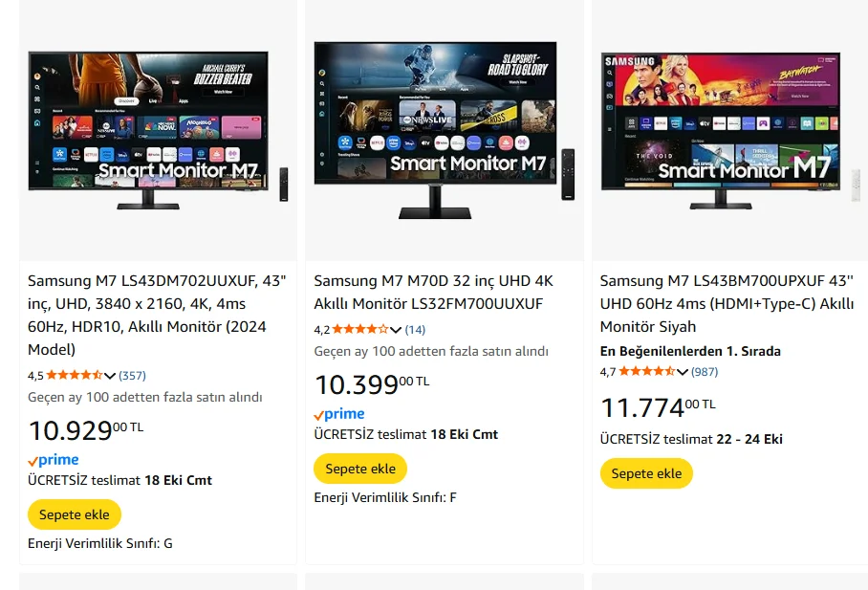Open the (14) reviews link
Viewport: 868px width, 590px height.
[x=415, y=330]
